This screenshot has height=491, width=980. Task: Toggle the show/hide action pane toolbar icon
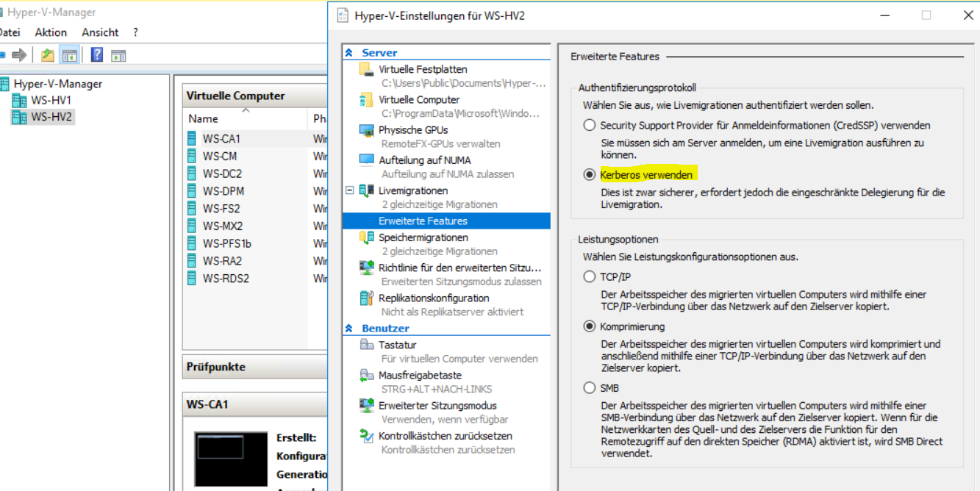coord(118,55)
